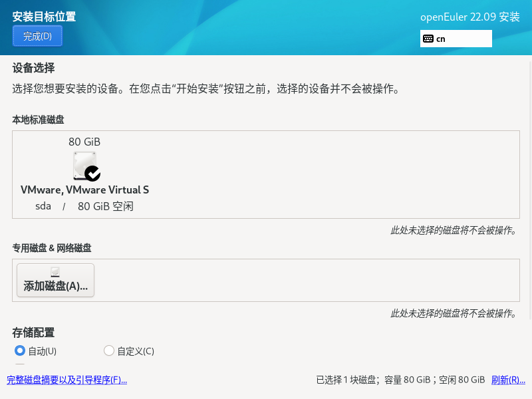
Task: Click the vertical scrollbar of the device panel
Action: point(530,190)
